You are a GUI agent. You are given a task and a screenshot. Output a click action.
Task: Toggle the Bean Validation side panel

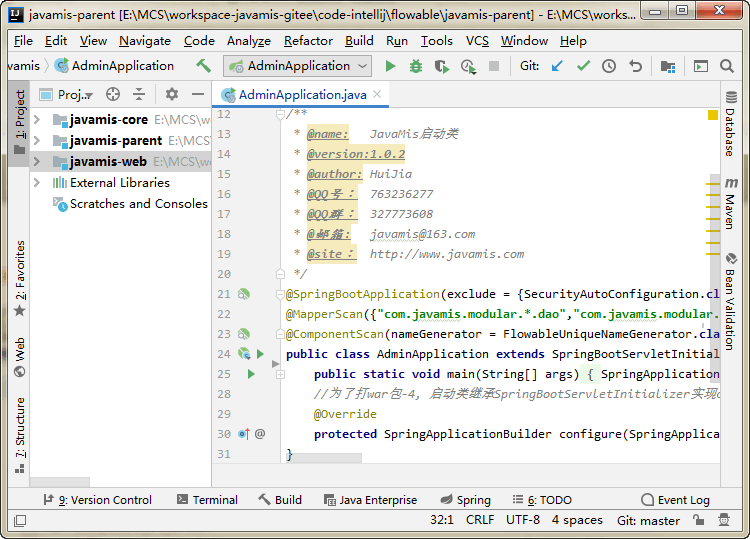coord(730,302)
